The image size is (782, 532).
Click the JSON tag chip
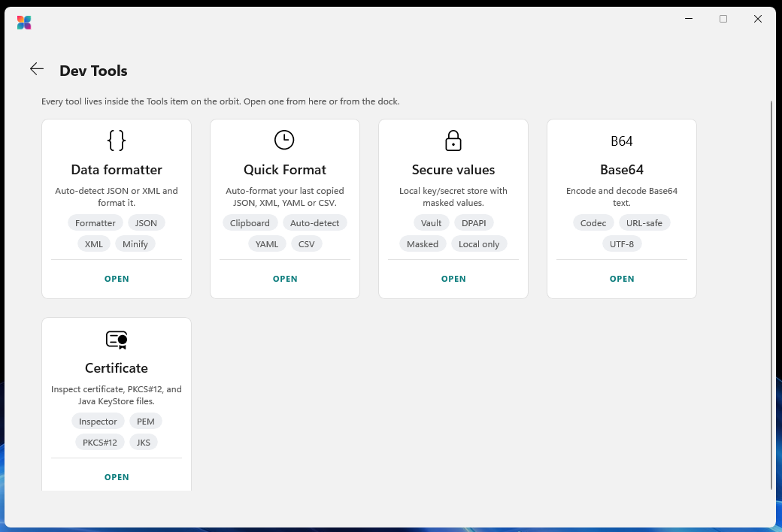tap(146, 223)
